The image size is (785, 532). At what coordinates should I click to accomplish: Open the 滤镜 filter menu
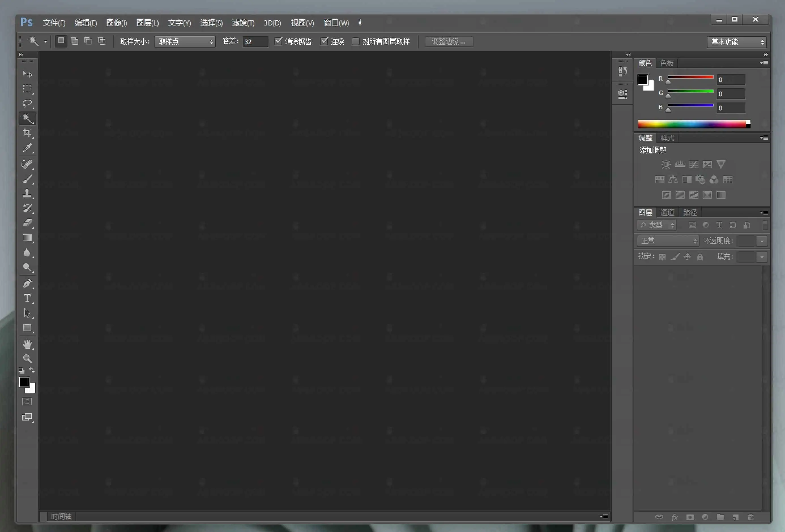[243, 23]
